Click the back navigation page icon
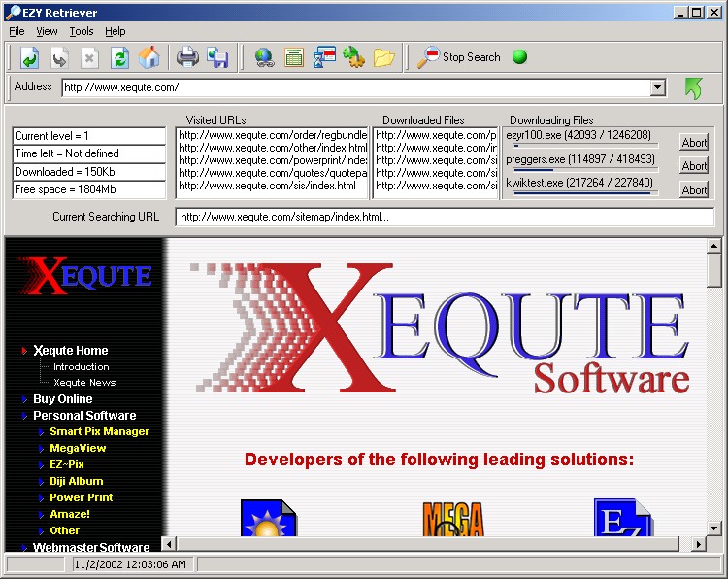The width and height of the screenshot is (728, 579). tap(29, 57)
